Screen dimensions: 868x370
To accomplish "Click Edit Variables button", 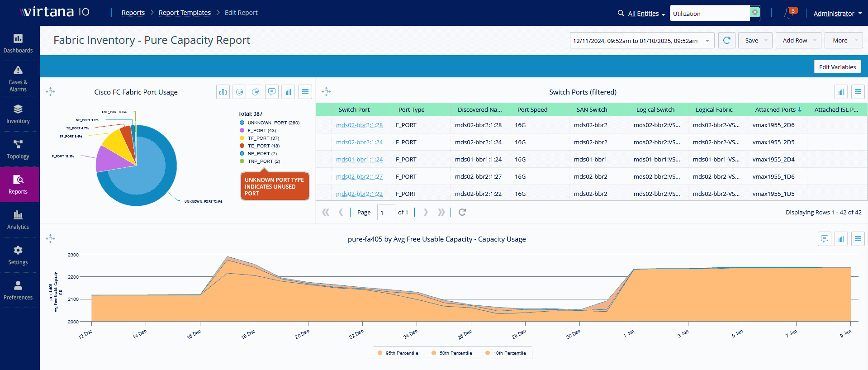I will pyautogui.click(x=837, y=67).
